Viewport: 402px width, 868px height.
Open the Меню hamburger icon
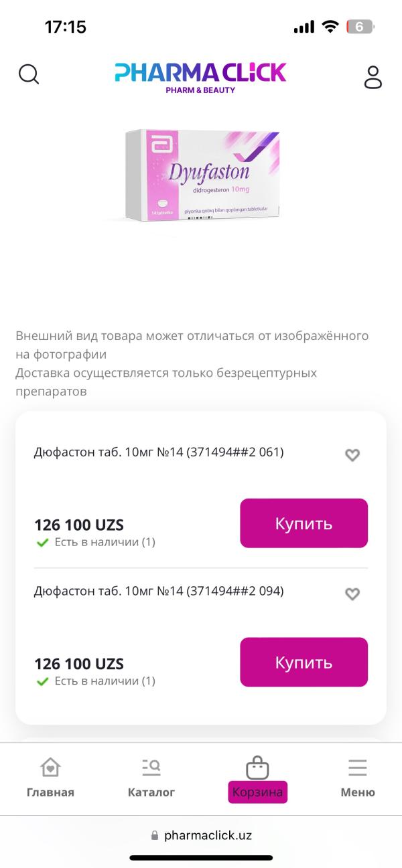coord(358,768)
